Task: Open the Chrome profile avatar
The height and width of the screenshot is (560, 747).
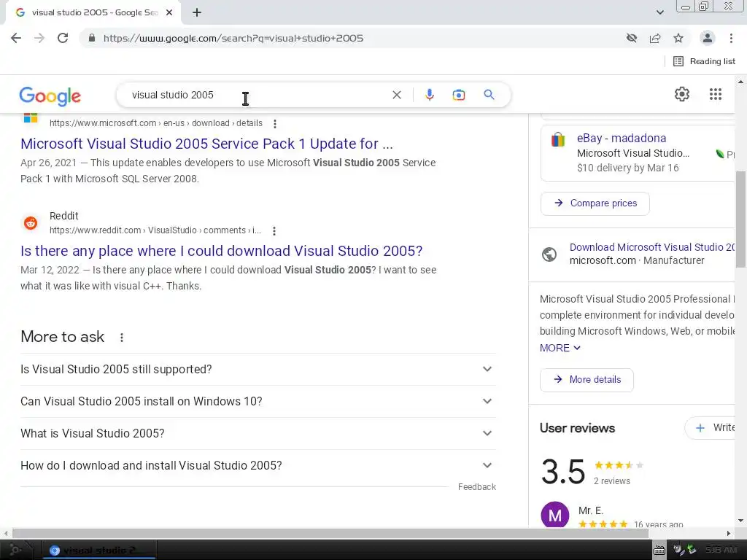Action: coord(708,38)
